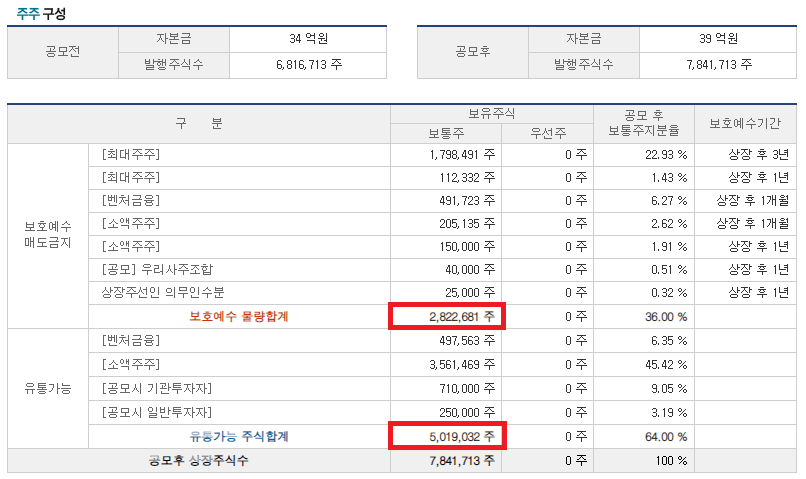Image resolution: width=806 pixels, height=479 pixels.
Task: Select the 2,822,681 주 total value
Action: point(462,317)
